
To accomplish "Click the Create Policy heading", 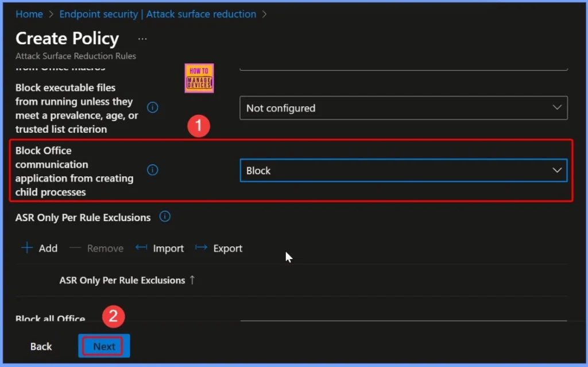I will pos(67,38).
